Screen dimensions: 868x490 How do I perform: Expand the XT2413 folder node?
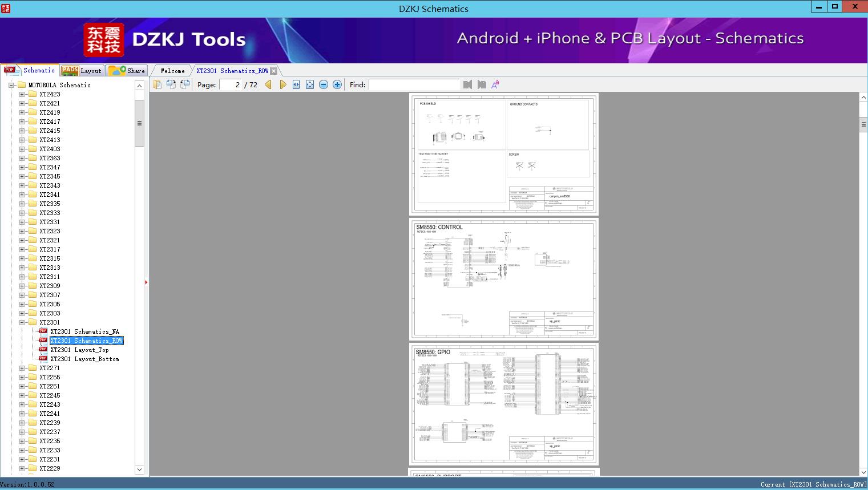pos(22,140)
